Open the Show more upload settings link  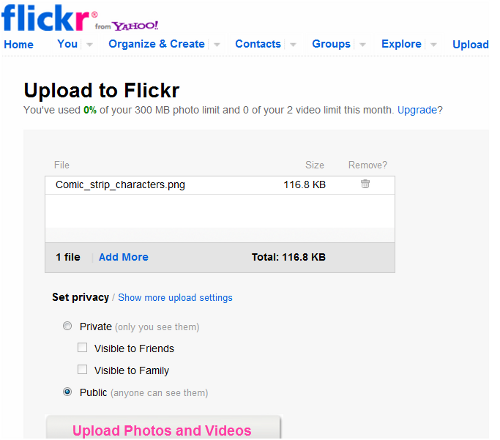175,297
